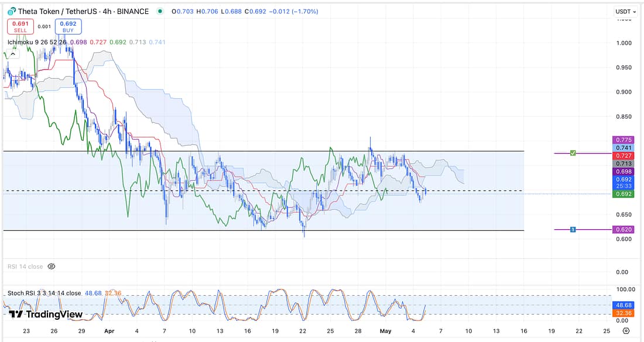
Task: Click the Apr label on time axis
Action: (x=109, y=331)
